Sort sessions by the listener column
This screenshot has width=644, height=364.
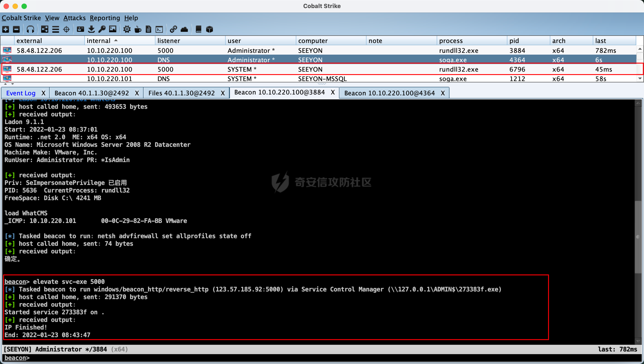[190, 41]
